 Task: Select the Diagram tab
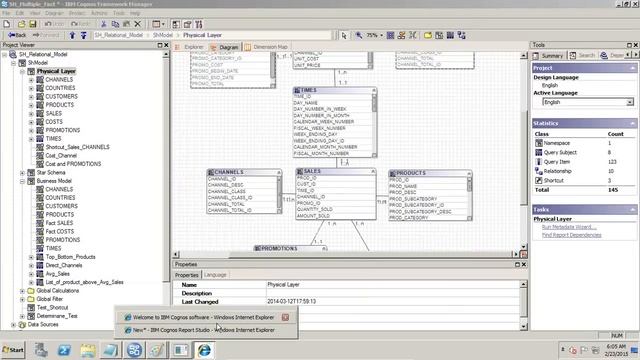224,47
